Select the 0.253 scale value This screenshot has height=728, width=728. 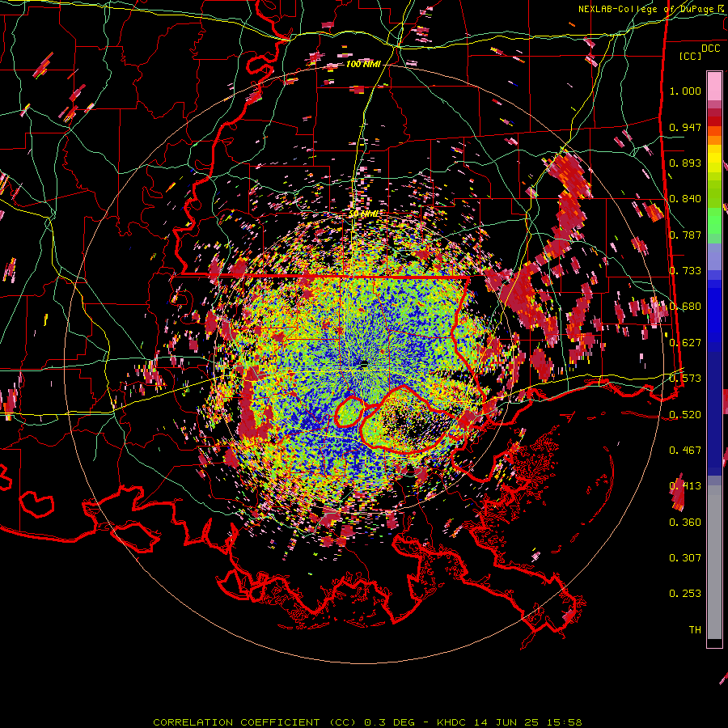(685, 594)
